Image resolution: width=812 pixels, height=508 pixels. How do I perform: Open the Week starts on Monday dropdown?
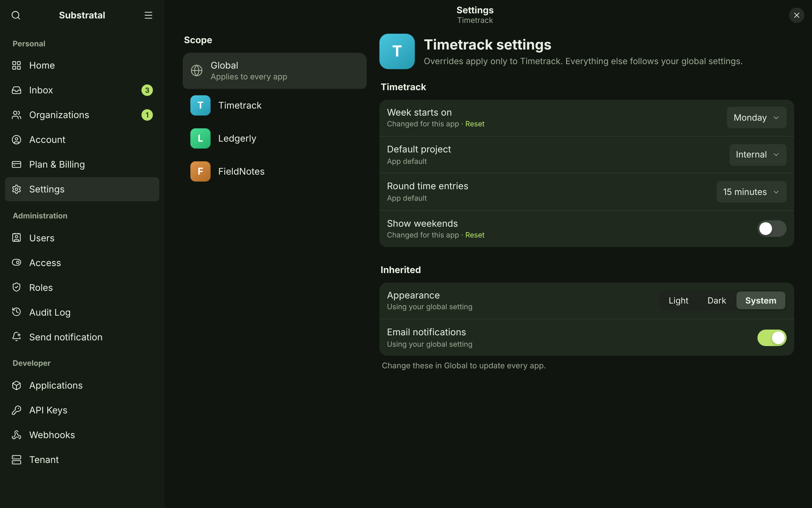[x=756, y=117]
